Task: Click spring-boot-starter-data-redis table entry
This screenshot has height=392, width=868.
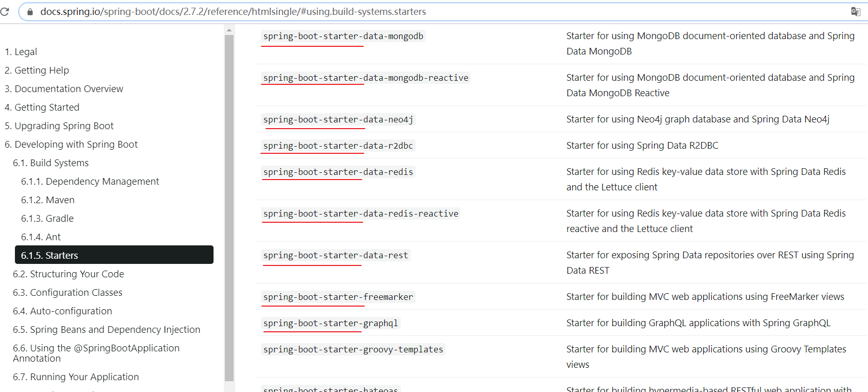Action: click(x=338, y=172)
